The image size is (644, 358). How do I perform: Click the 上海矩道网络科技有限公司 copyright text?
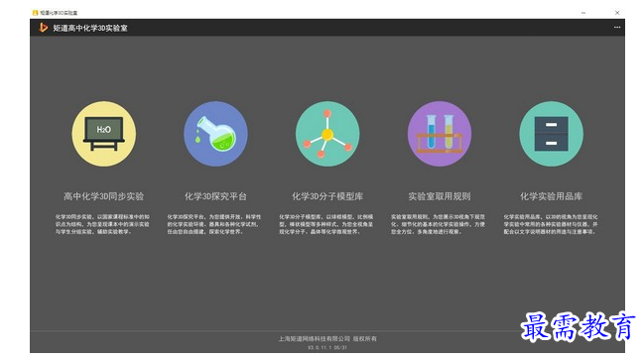[327, 339]
